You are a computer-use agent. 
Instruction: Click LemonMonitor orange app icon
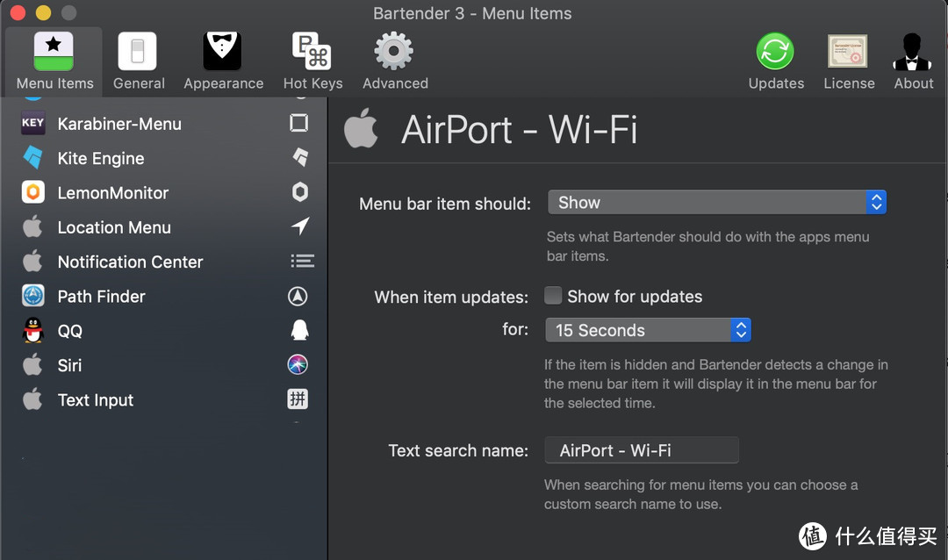click(x=32, y=192)
